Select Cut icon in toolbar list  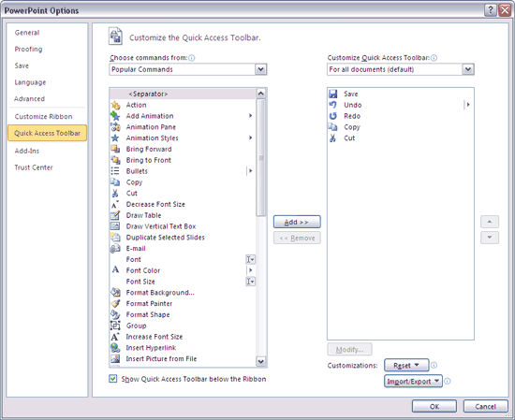pyautogui.click(x=333, y=138)
